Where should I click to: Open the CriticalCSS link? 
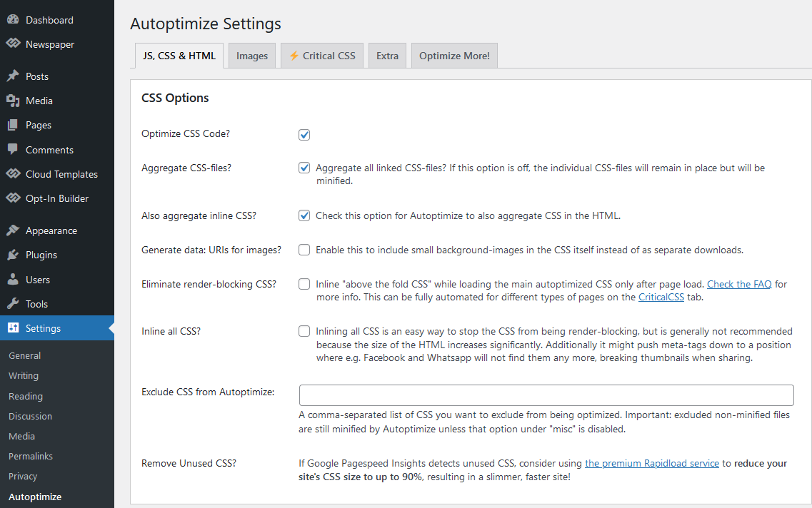click(x=661, y=297)
